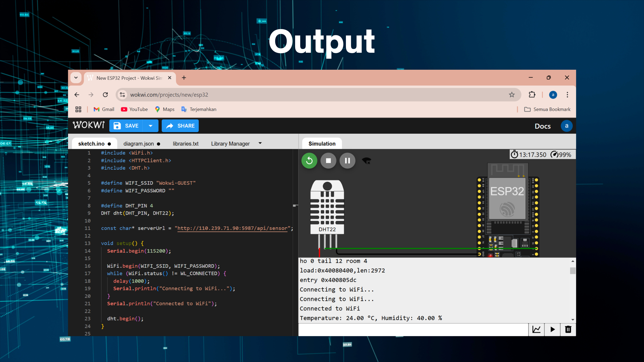Screen dimensions: 644x362
Task: Click line number 13 in the editor
Action: pos(87,243)
